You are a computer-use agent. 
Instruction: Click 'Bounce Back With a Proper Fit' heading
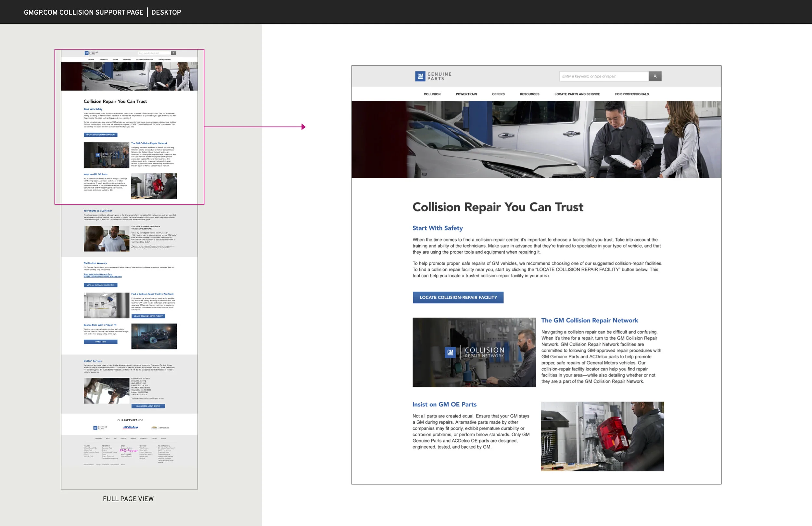[x=100, y=325]
